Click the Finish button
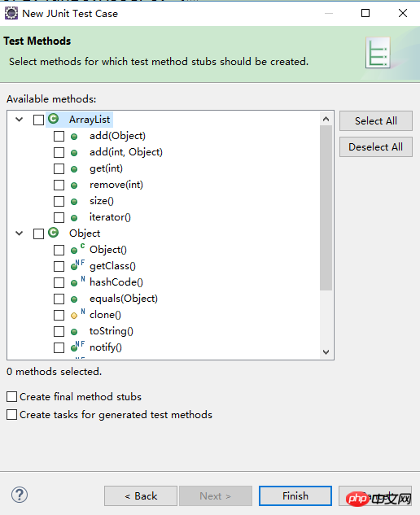 [295, 495]
